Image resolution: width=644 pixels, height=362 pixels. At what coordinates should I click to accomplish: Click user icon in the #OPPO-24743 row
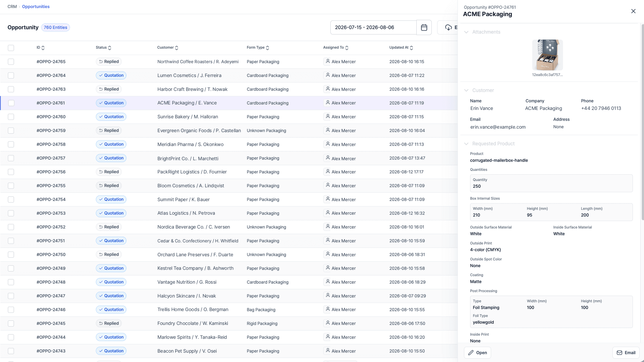point(327,351)
